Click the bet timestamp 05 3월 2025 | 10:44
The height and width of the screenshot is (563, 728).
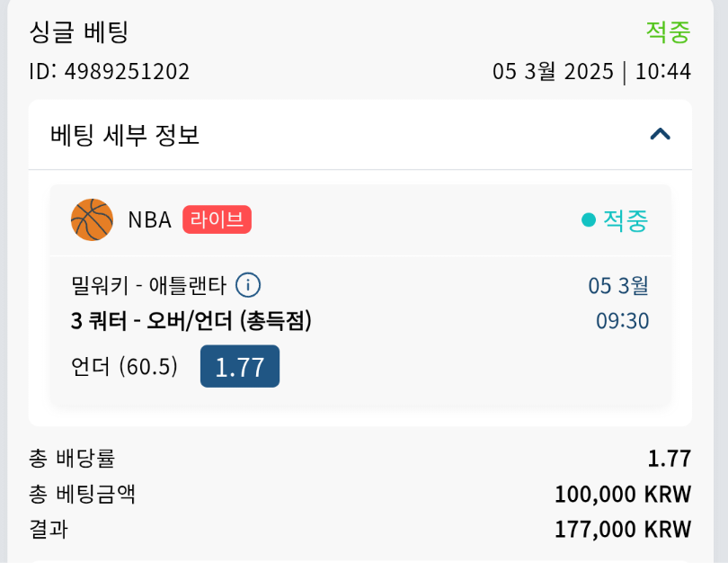click(591, 72)
